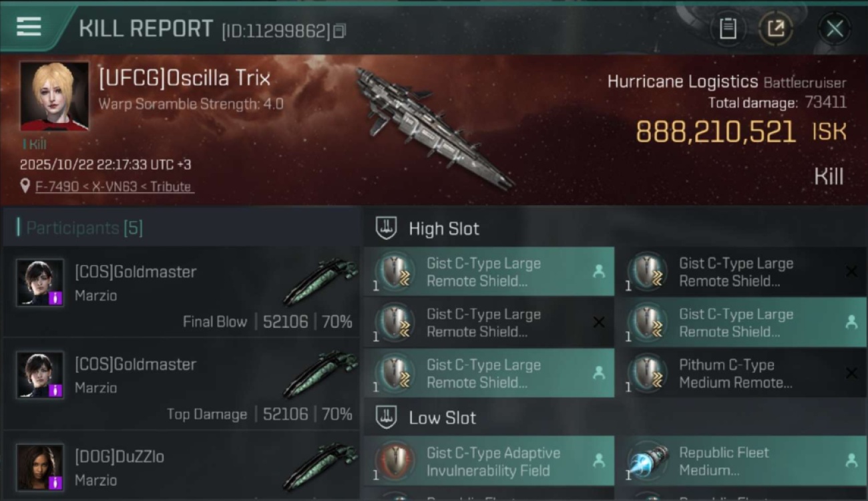Click the share export icon
Screen dimensions: 868x501
coord(775,29)
